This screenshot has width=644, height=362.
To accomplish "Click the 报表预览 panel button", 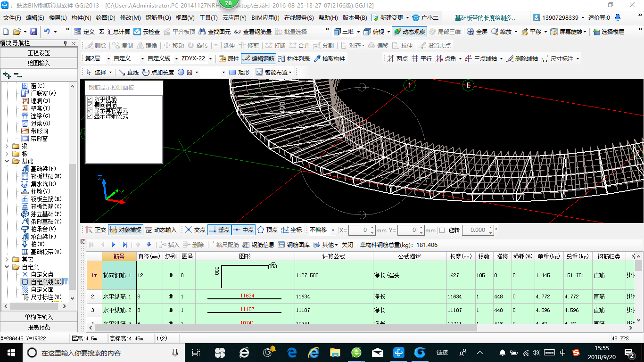I will click(x=39, y=327).
